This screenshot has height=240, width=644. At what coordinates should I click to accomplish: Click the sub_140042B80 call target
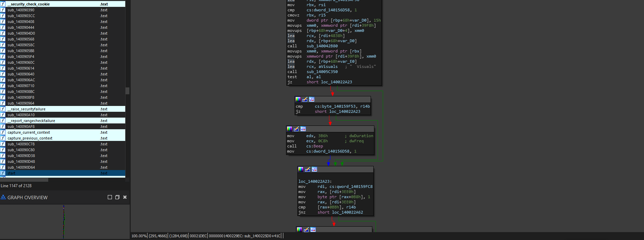pyautogui.click(x=322, y=46)
